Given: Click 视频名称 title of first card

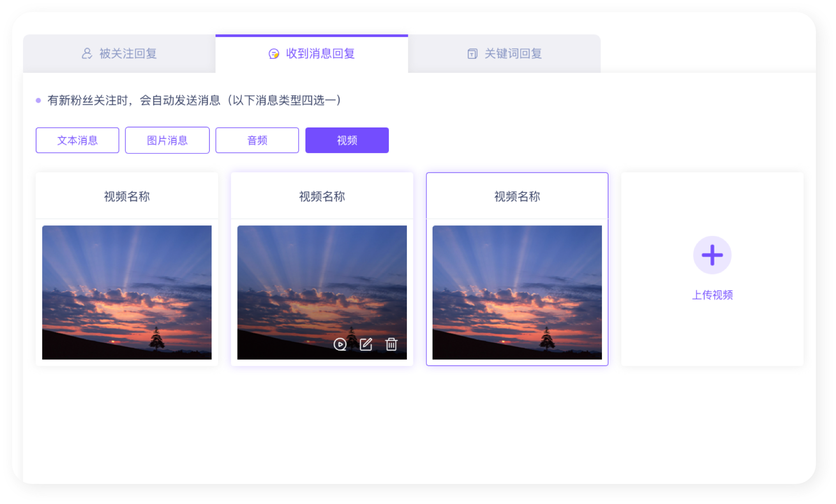Looking at the screenshot, I should pos(127,196).
